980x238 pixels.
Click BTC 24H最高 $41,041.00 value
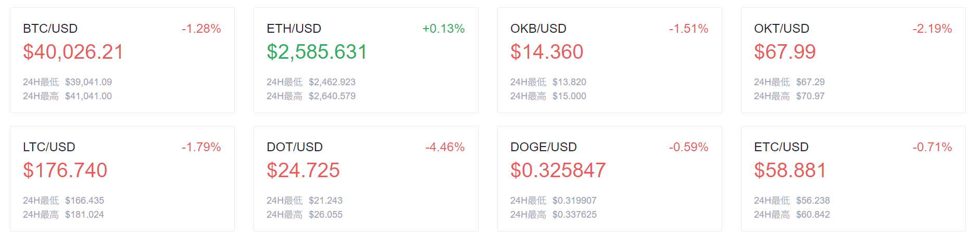click(89, 96)
